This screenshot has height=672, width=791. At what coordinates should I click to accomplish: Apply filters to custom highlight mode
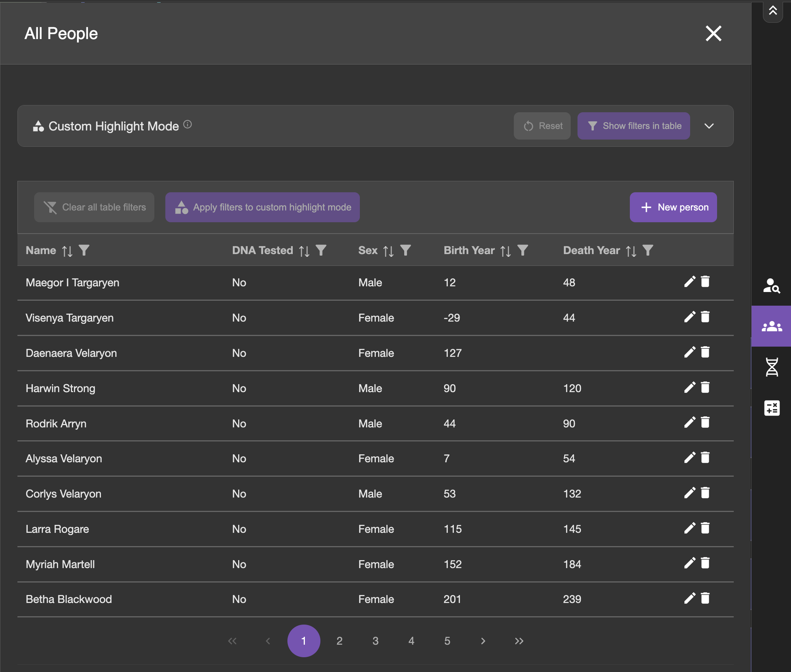click(262, 207)
